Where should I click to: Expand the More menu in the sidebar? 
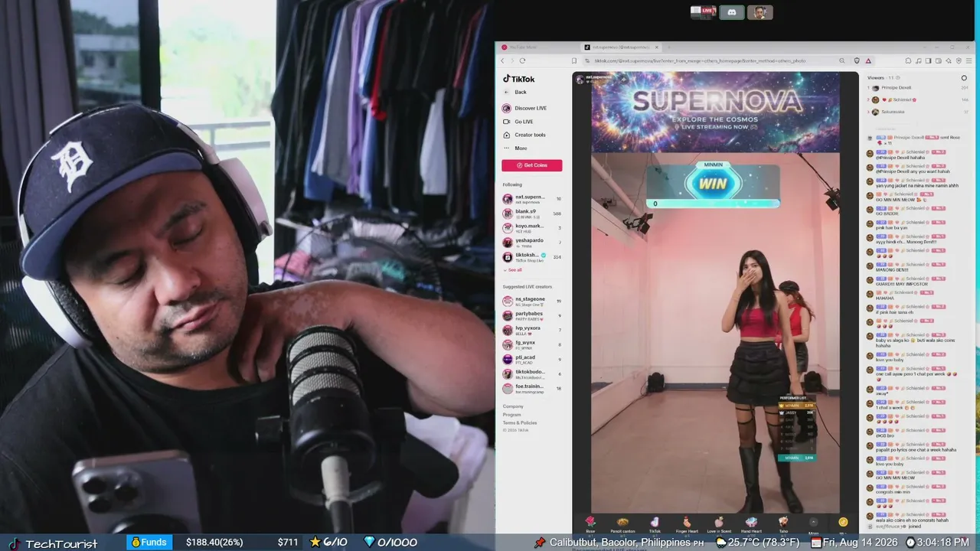tap(514, 148)
